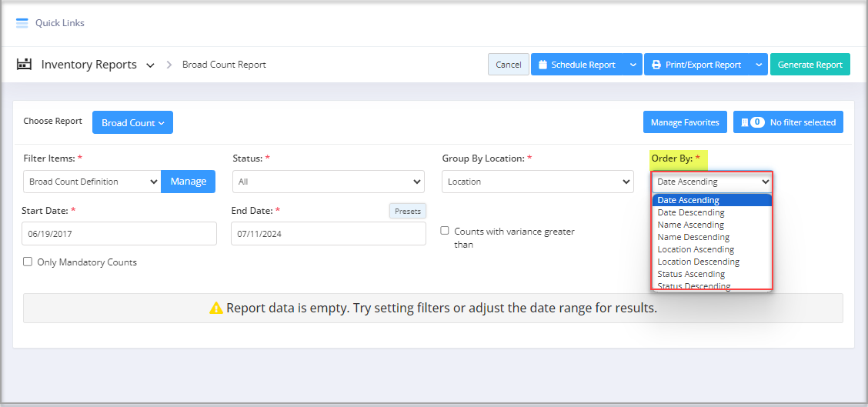The image size is (868, 407).
Task: Tick Counts with variance greater than checkbox
Action: 445,231
